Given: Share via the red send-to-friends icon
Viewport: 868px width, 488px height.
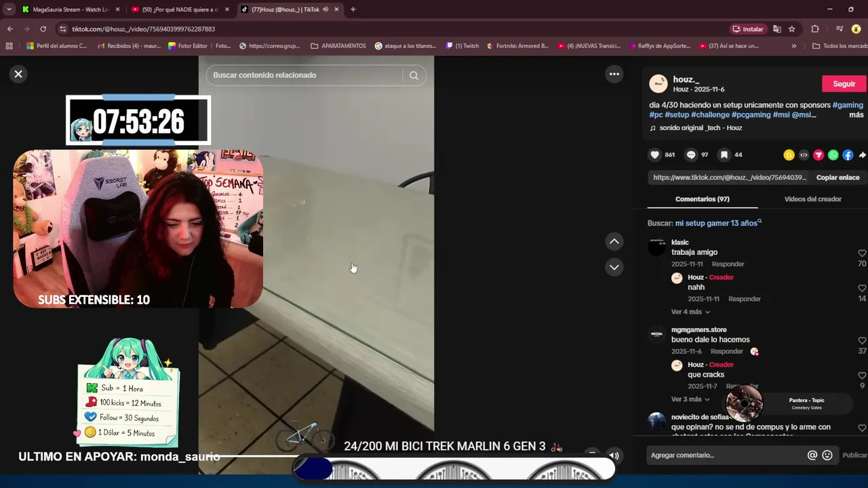Looking at the screenshot, I should pos(818,155).
